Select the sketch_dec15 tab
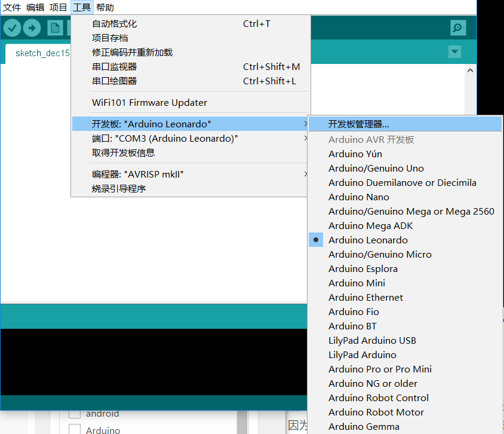Screen dimensions: 504x434 (39, 53)
